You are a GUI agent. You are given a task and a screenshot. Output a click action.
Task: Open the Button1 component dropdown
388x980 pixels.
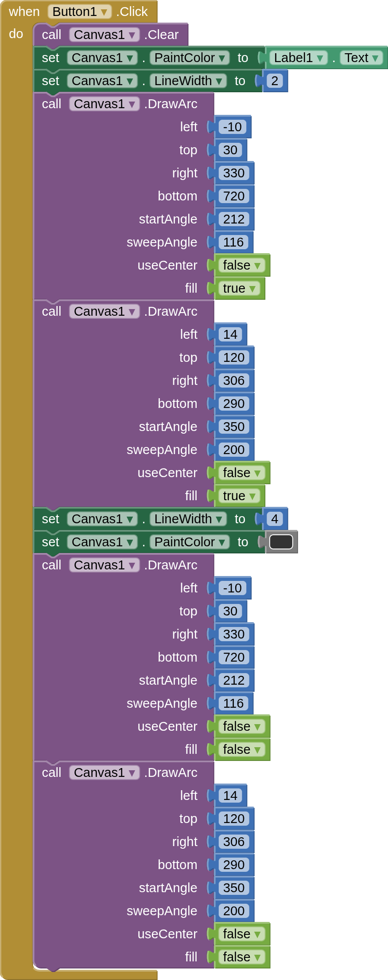click(x=104, y=12)
